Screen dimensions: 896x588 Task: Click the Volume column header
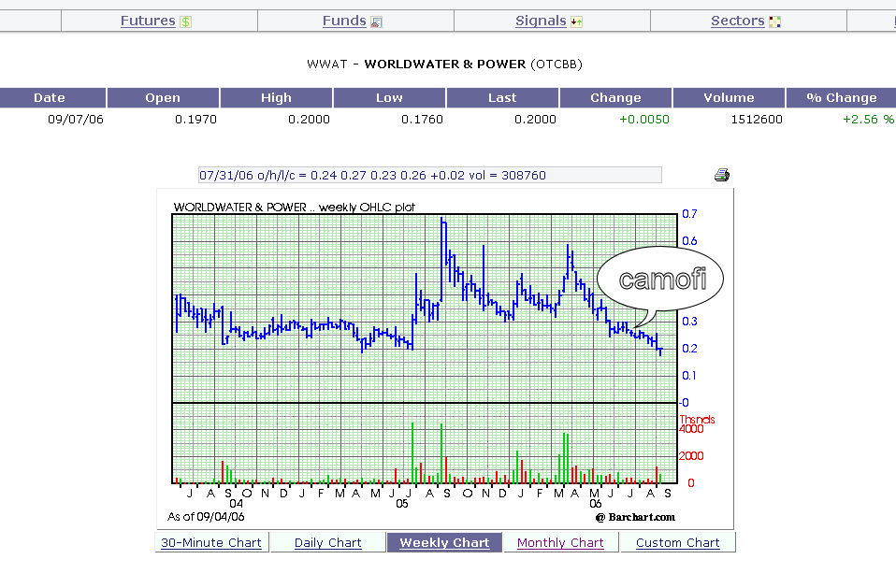click(729, 97)
